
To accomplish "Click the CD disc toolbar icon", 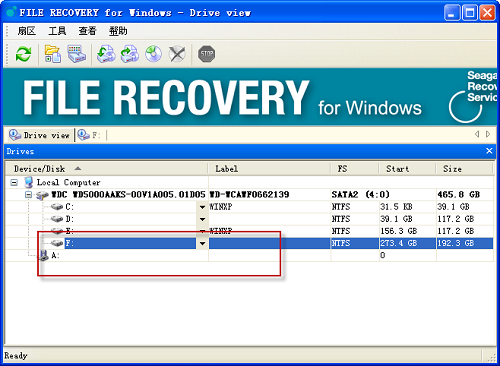I will [x=153, y=54].
